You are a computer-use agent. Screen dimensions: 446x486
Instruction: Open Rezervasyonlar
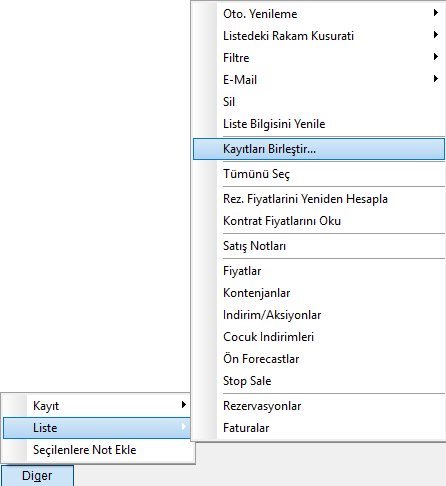click(319, 406)
